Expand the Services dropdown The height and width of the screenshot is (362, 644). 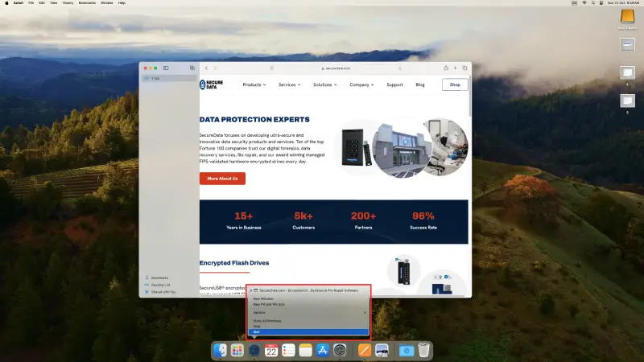tap(290, 84)
